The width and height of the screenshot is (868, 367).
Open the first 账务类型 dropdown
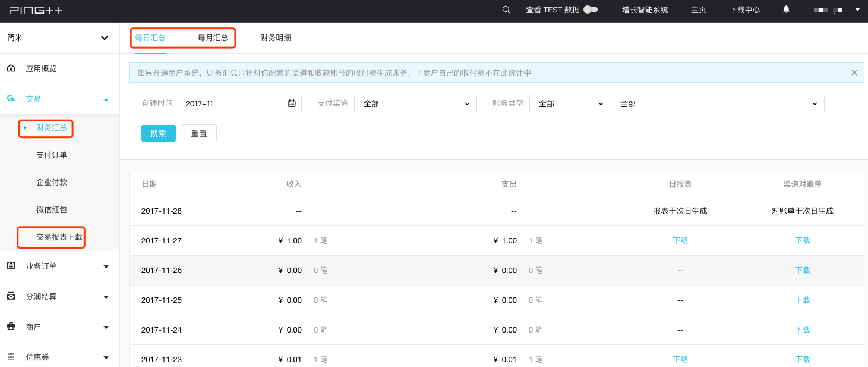569,103
